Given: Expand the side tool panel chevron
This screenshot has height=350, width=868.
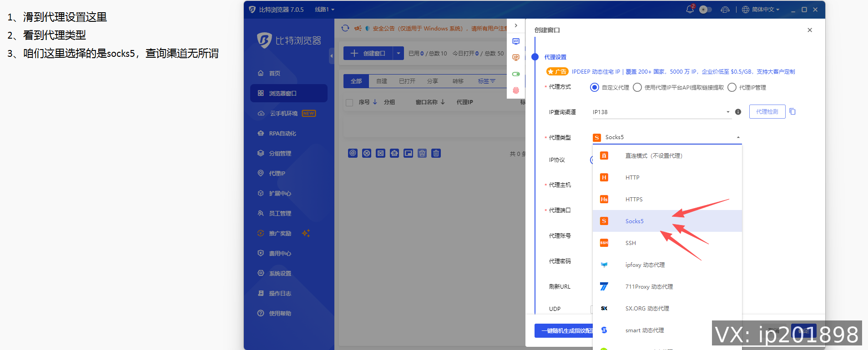Looking at the screenshot, I should 516,25.
